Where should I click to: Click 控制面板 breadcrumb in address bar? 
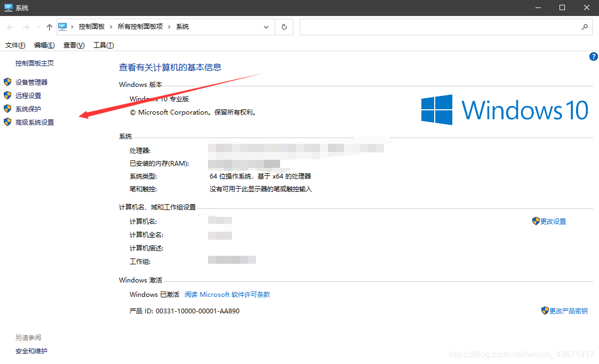(x=92, y=27)
